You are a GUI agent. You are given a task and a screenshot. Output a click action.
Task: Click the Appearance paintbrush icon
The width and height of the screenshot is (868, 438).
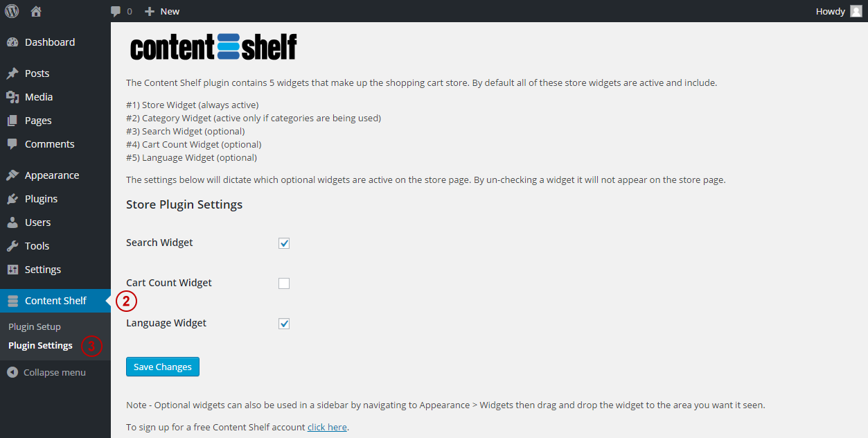click(x=12, y=175)
